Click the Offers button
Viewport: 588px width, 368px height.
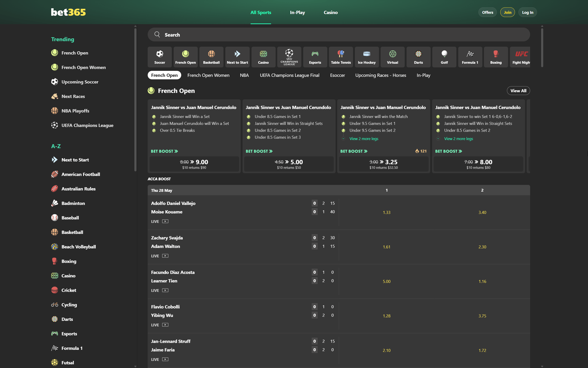(487, 12)
